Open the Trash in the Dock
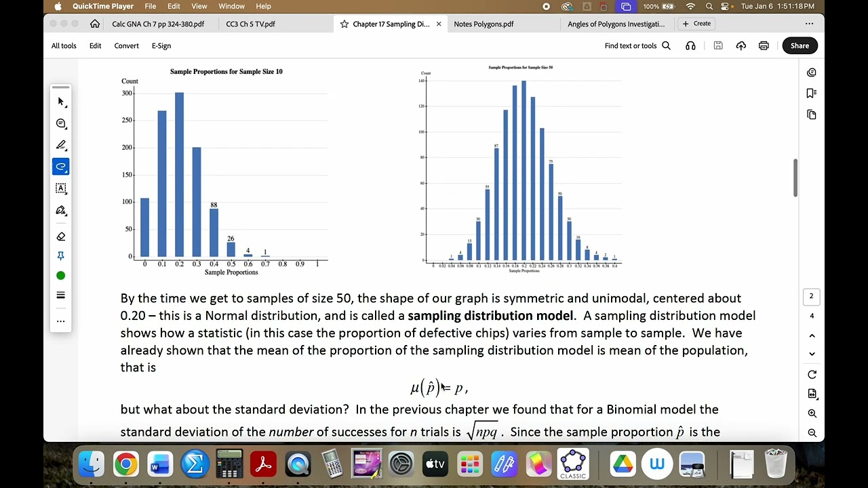The height and width of the screenshot is (488, 868). point(776,464)
